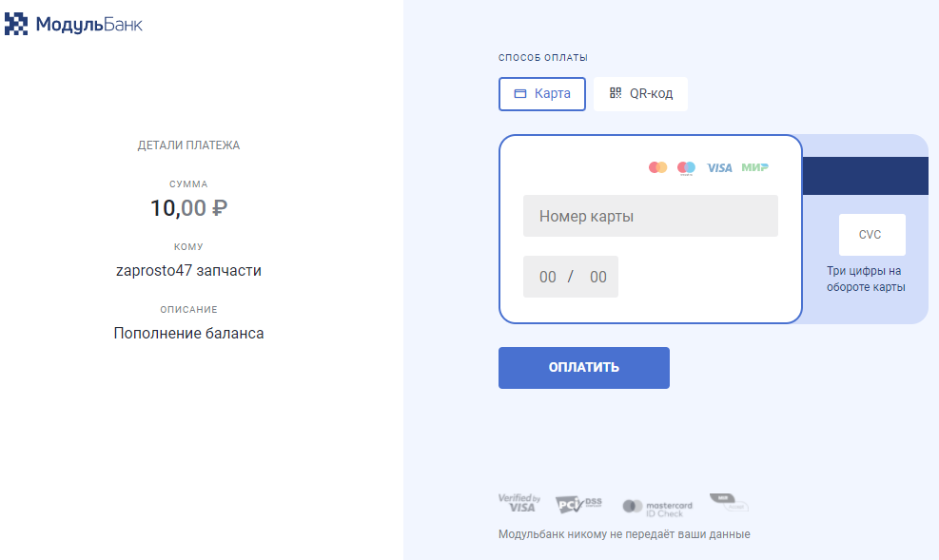Screen dimensions: 939x560
Task: Click the VISA logo on the card
Action: [719, 167]
